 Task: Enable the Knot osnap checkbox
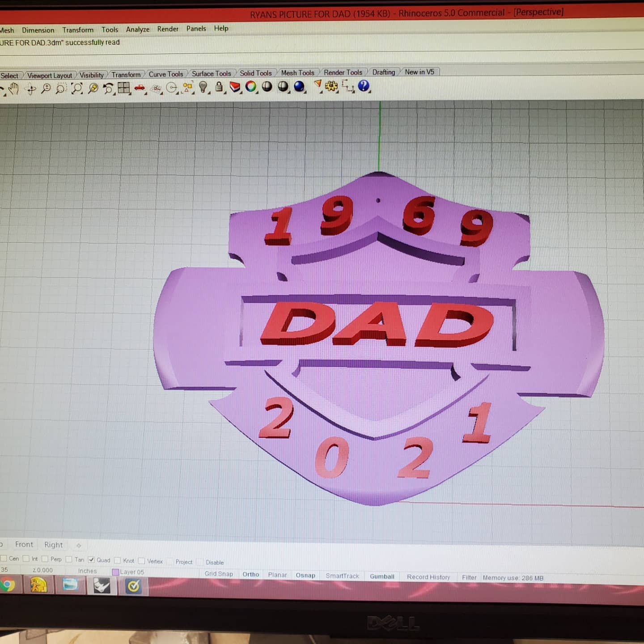point(117,560)
